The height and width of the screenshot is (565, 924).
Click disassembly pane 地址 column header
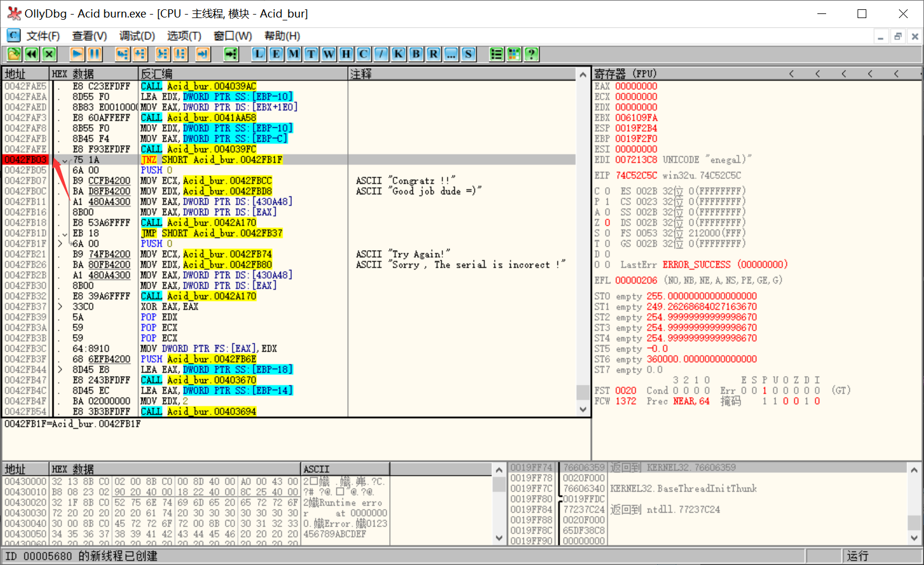point(26,73)
